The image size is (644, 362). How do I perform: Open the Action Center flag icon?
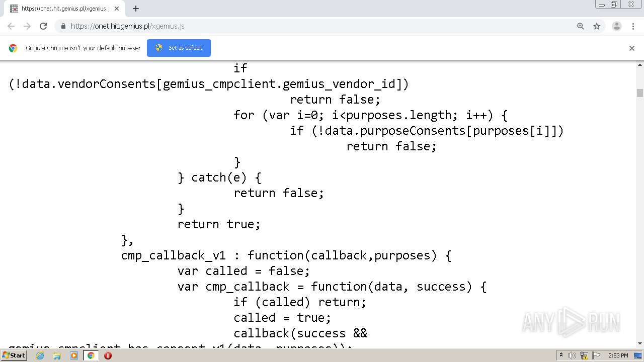pyautogui.click(x=596, y=355)
